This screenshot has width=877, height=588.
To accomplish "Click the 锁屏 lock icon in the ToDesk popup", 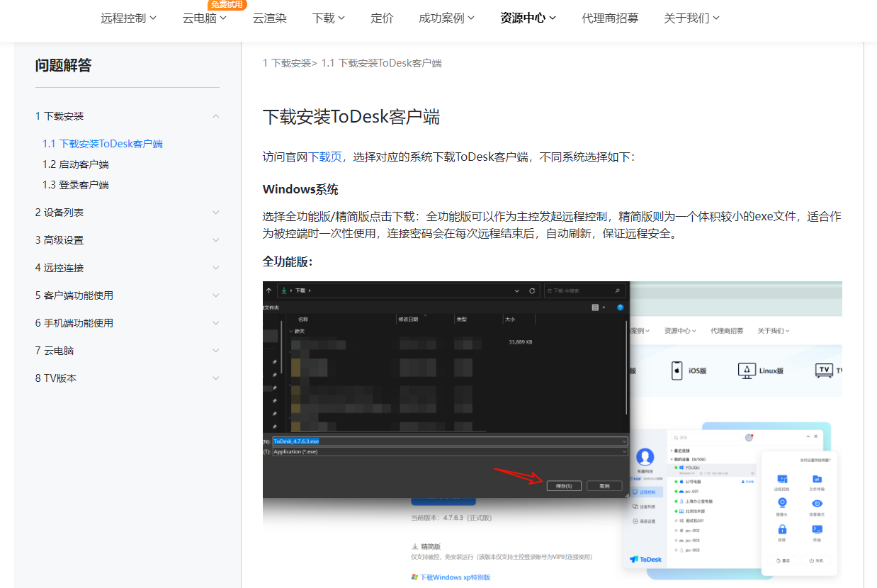I will pyautogui.click(x=782, y=529).
